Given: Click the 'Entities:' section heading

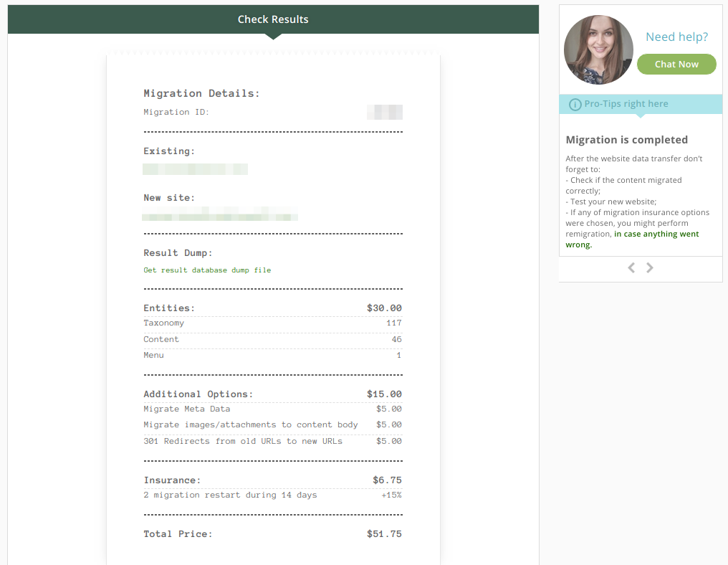Looking at the screenshot, I should (169, 308).
